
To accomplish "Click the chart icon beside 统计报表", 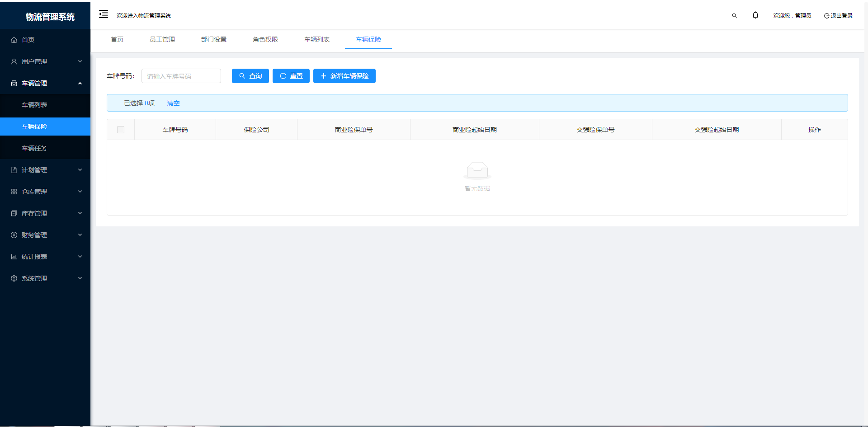I will (x=14, y=257).
